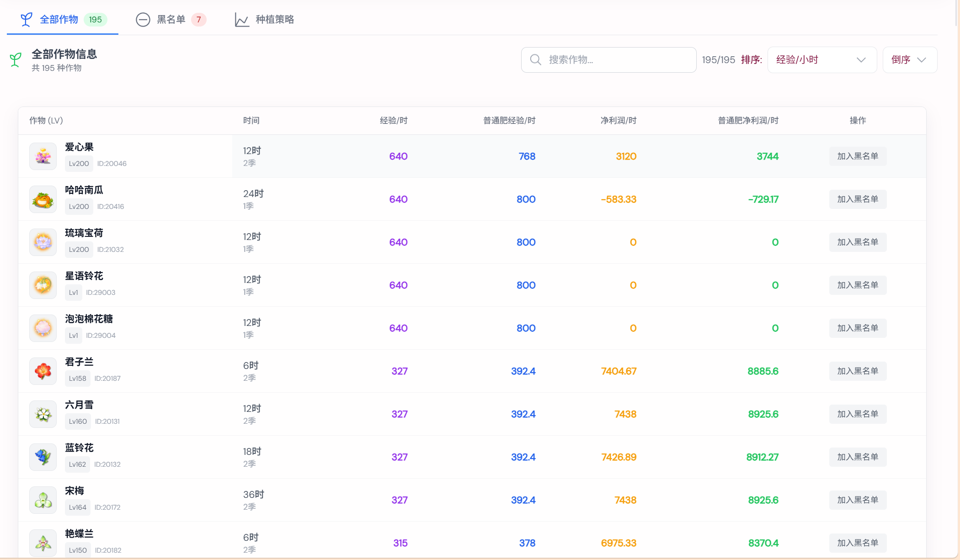Click the chart icon in 种植策略 tab
Viewport: 960px width, 560px height.
click(x=242, y=20)
